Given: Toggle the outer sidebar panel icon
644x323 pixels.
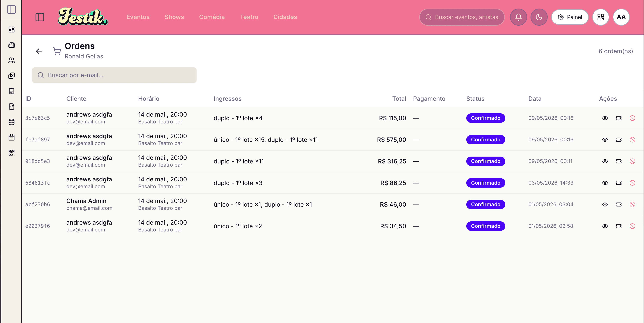Looking at the screenshot, I should coord(11,9).
